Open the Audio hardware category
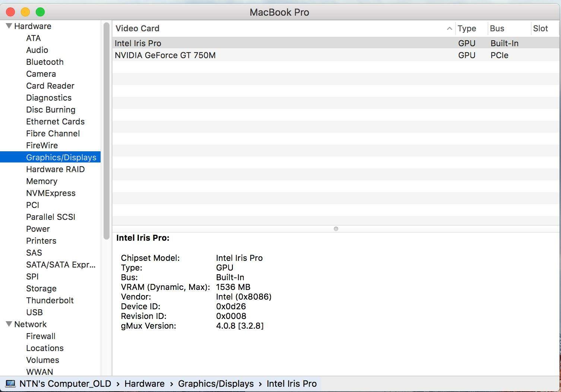 click(x=37, y=50)
